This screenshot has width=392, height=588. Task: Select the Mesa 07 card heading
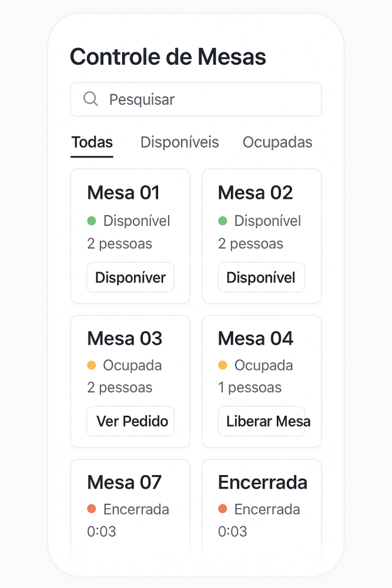coord(124,482)
